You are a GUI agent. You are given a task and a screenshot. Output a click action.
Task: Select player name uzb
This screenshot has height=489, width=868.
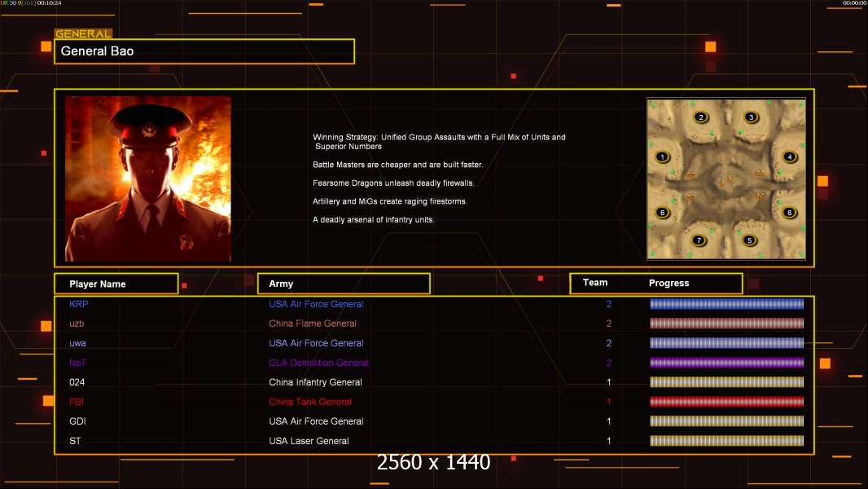click(77, 324)
